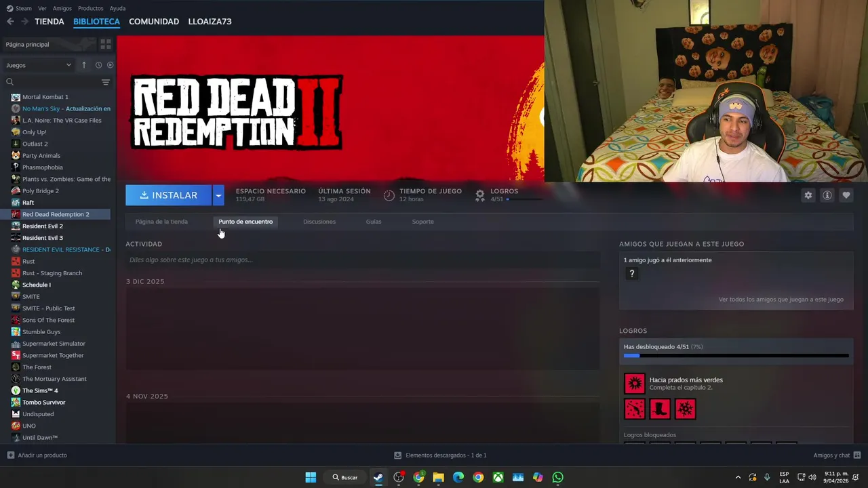Show game information icon
This screenshot has width=868, height=488.
[x=827, y=195]
